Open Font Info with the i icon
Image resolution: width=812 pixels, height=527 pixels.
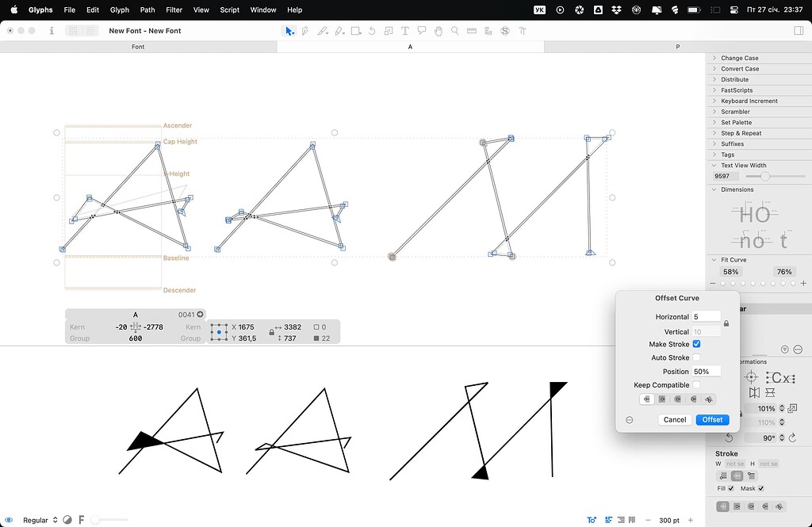tap(52, 31)
